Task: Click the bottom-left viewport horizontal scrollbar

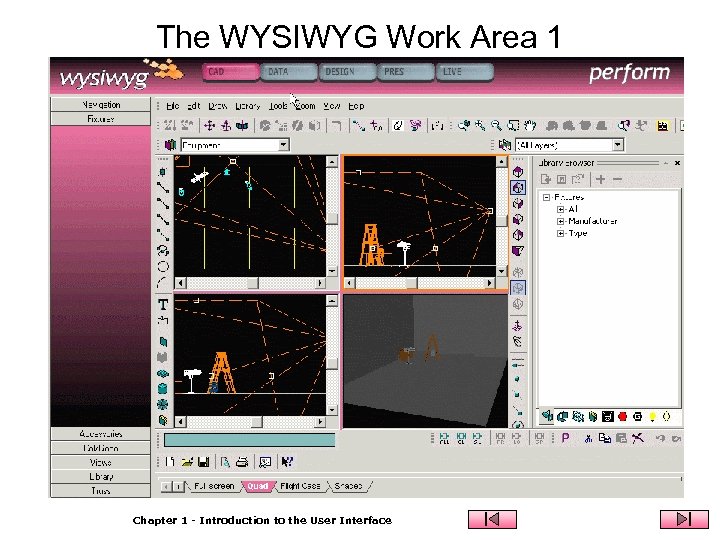Action: (251, 421)
